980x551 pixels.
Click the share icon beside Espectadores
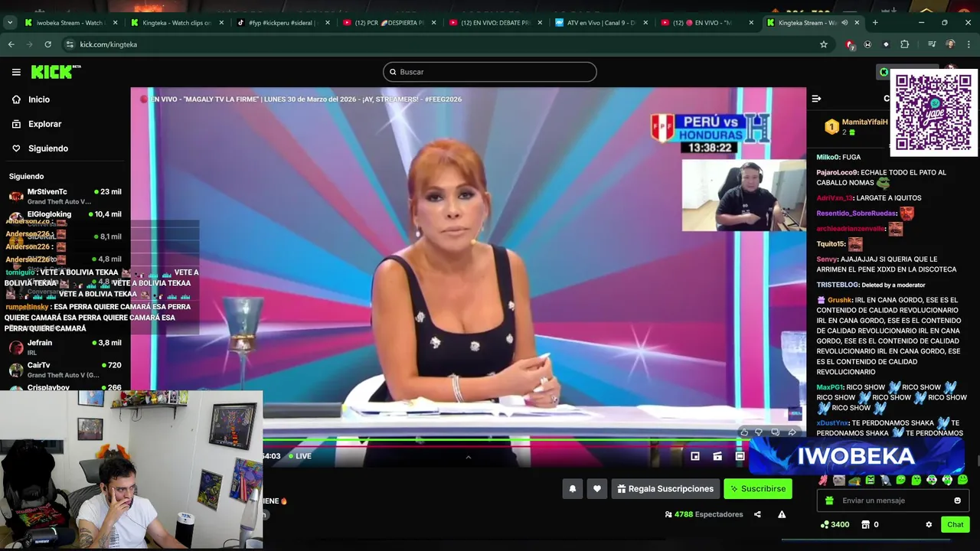757,514
